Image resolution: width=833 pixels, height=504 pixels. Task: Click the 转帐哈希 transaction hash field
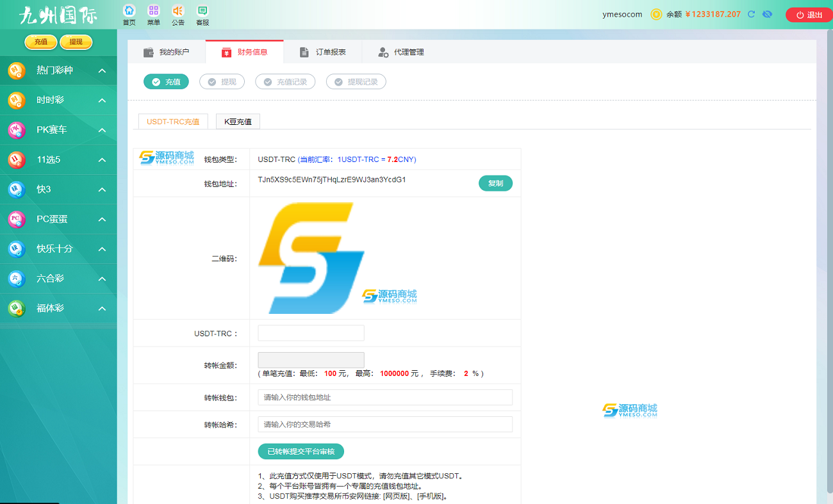click(385, 425)
